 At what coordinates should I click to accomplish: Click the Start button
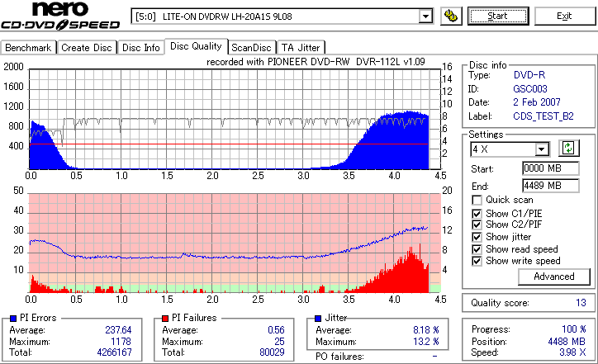click(x=498, y=16)
